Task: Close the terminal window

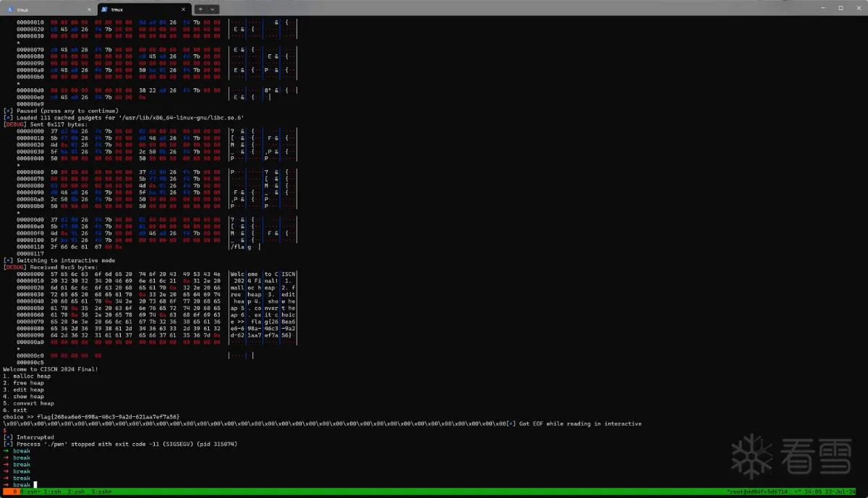Action: pos(859,8)
